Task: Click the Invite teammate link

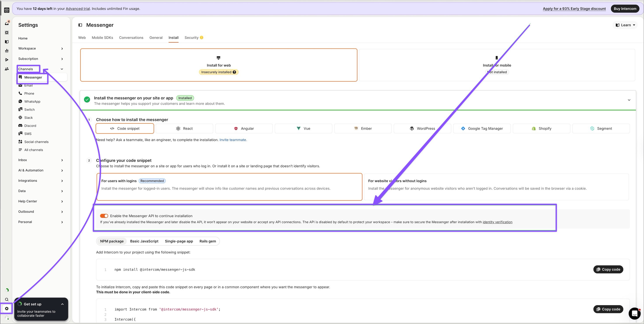Action: tap(233, 140)
